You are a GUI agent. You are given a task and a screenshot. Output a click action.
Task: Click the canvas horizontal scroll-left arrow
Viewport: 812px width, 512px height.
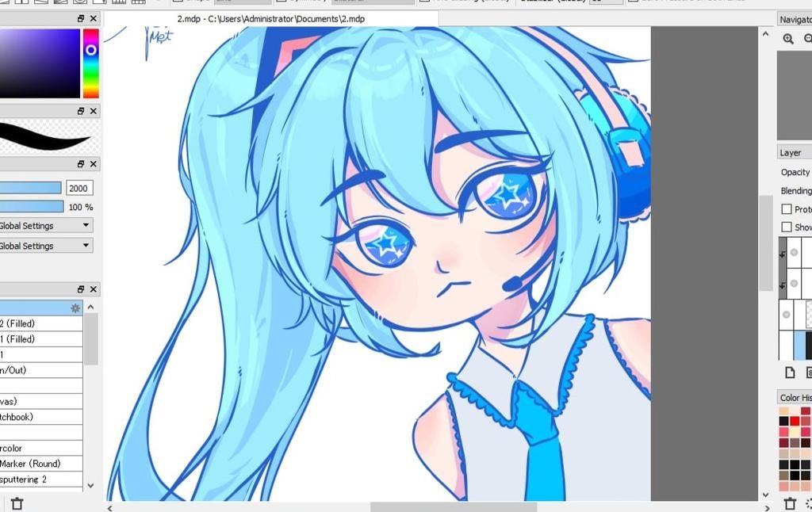click(x=109, y=508)
